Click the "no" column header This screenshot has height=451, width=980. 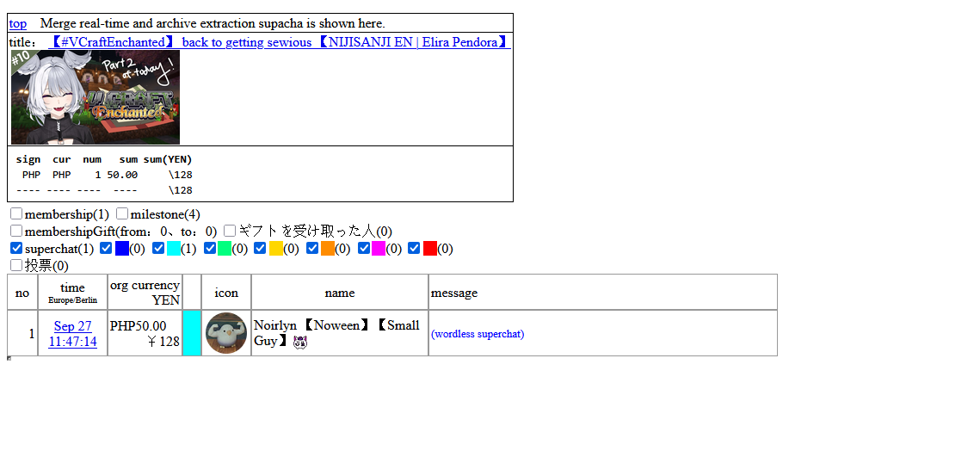coord(22,292)
